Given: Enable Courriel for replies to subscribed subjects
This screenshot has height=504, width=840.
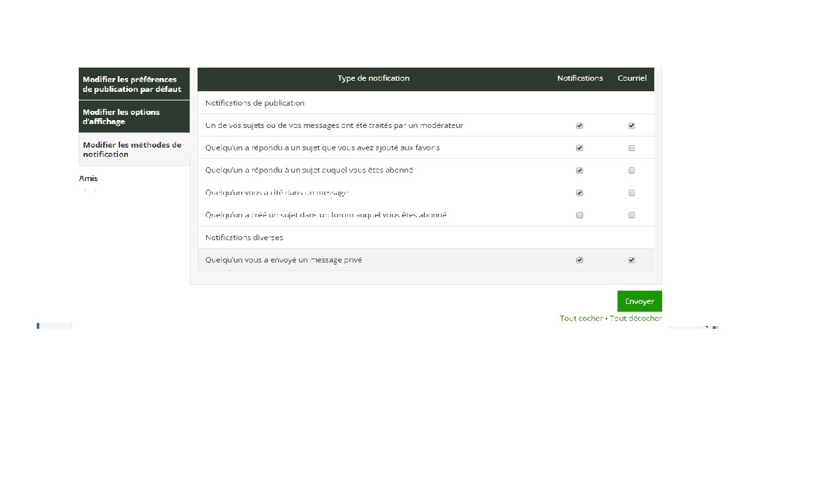Looking at the screenshot, I should click(x=632, y=171).
